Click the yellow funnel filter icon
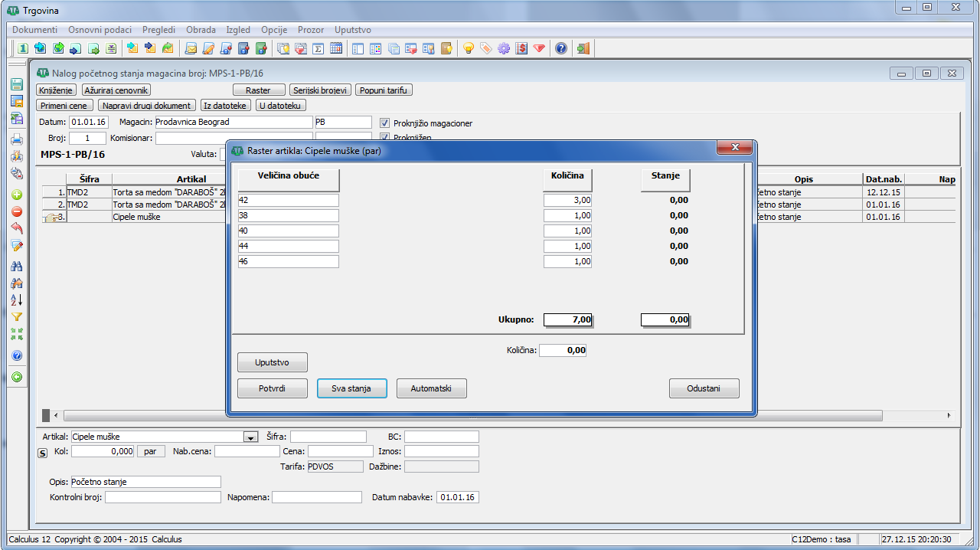This screenshot has width=980, height=550. [x=16, y=316]
